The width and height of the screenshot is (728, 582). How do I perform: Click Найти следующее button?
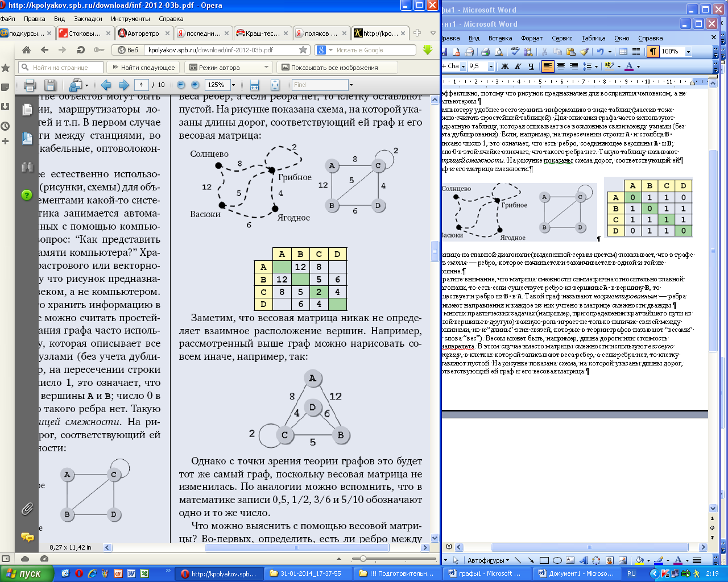coord(143,68)
